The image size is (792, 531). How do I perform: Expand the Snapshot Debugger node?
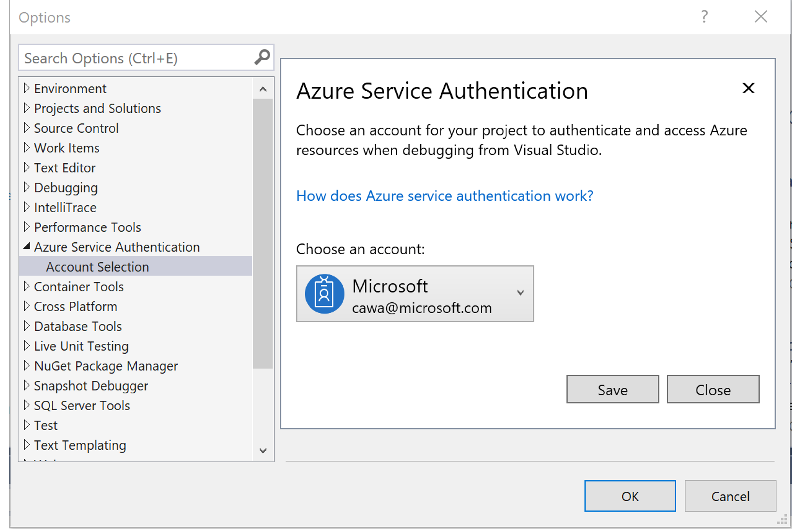coord(27,385)
